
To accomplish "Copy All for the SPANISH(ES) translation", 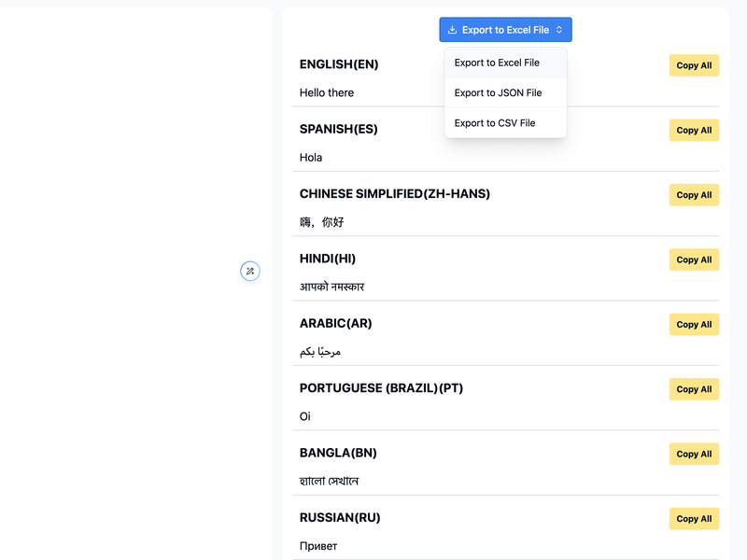I will point(694,130).
